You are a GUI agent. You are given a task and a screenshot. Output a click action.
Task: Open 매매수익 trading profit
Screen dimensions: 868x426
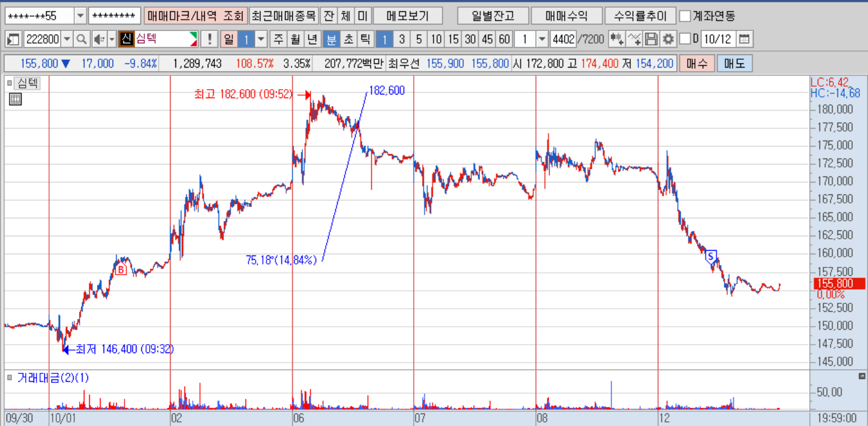coord(566,16)
